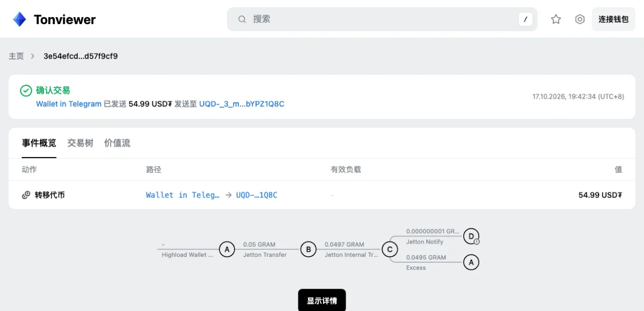Click the Tonviewer diamond logo icon
This screenshot has width=644, height=311.
(19, 19)
